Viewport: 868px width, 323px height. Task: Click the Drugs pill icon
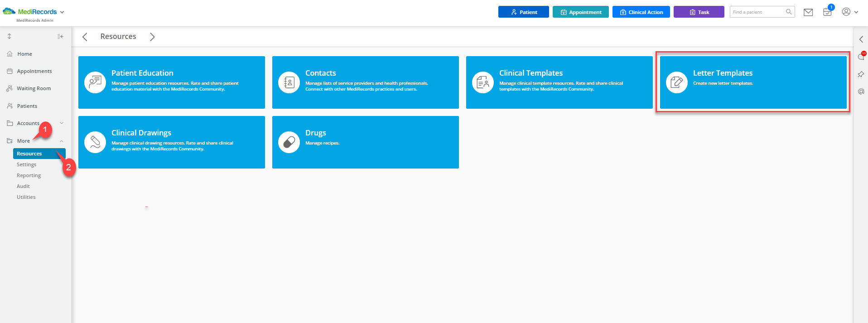coord(289,142)
